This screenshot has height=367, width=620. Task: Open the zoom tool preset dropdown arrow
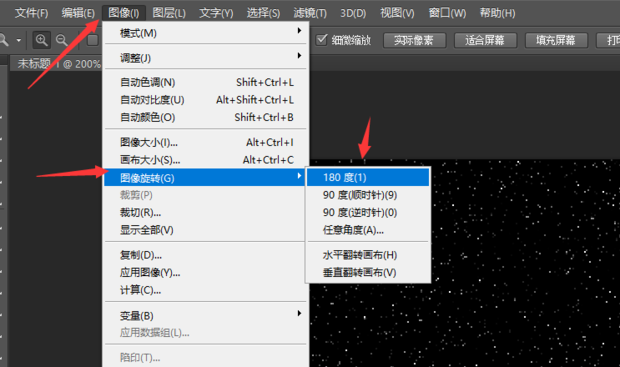tap(19, 40)
